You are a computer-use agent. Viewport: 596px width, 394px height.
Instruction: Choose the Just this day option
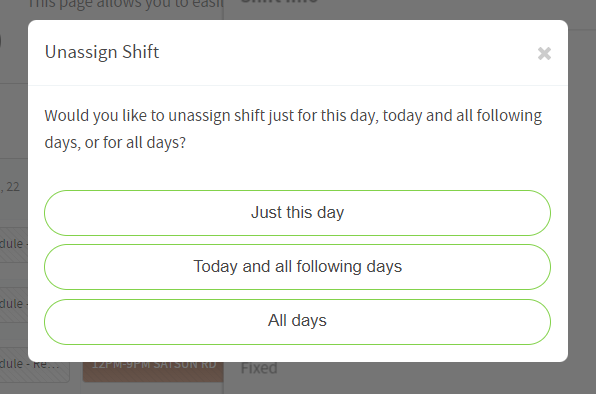[297, 213]
